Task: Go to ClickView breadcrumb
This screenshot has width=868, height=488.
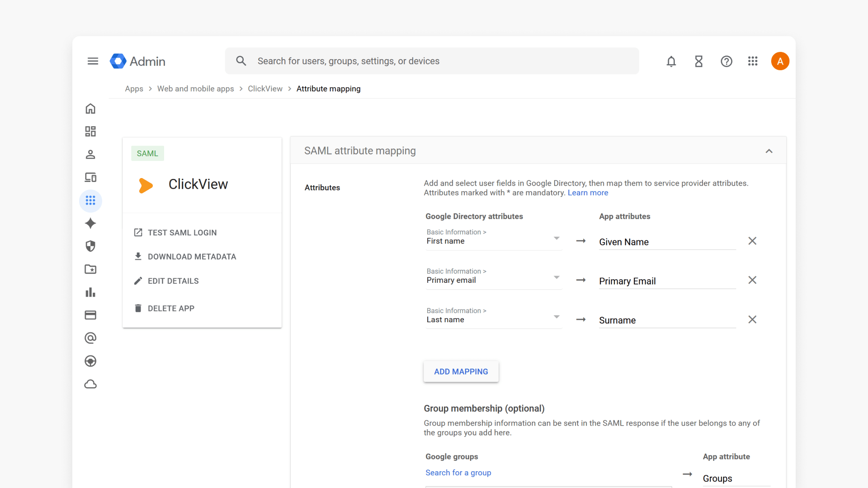Action: point(265,89)
